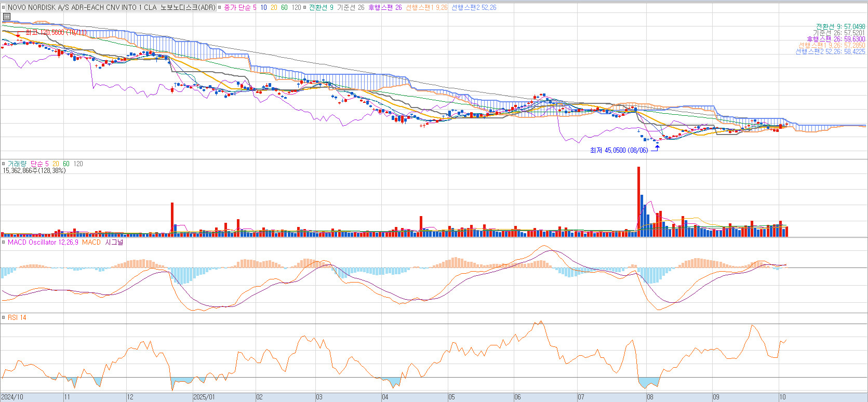Click the 시그널 signal line label
868x402 pixels.
point(114,243)
